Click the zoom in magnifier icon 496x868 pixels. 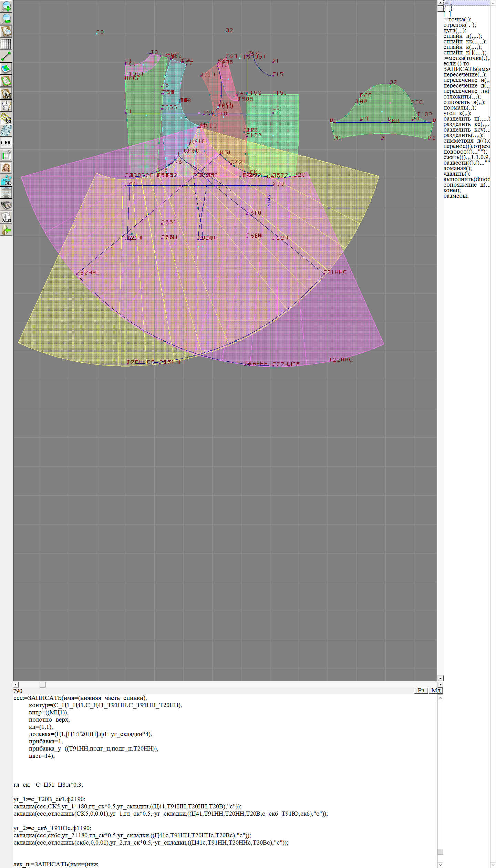(x=6, y=6)
